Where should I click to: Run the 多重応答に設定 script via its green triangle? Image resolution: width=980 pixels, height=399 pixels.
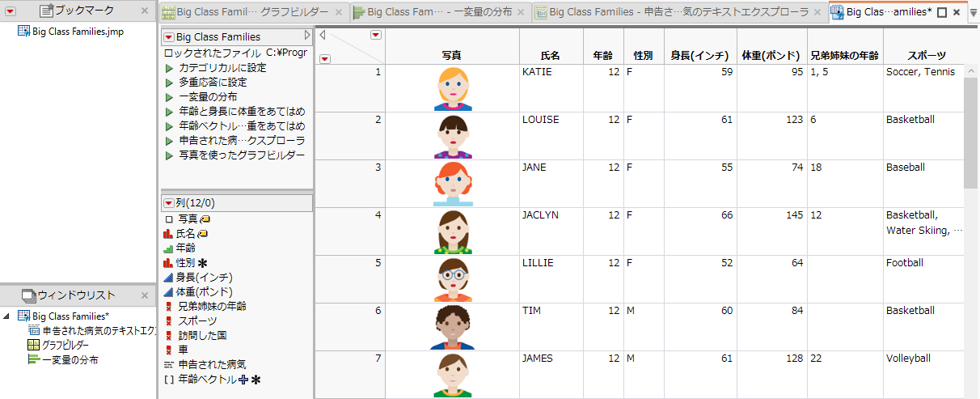169,83
